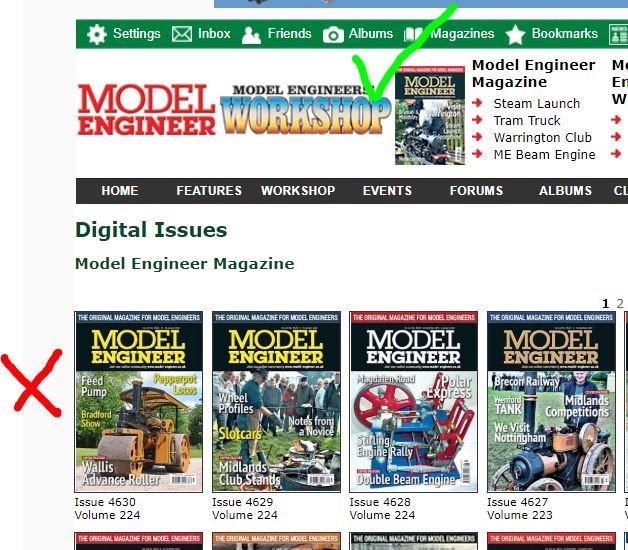Screen dimensions: 628x550
Task: Go to page 2 of issues
Action: tap(620, 304)
